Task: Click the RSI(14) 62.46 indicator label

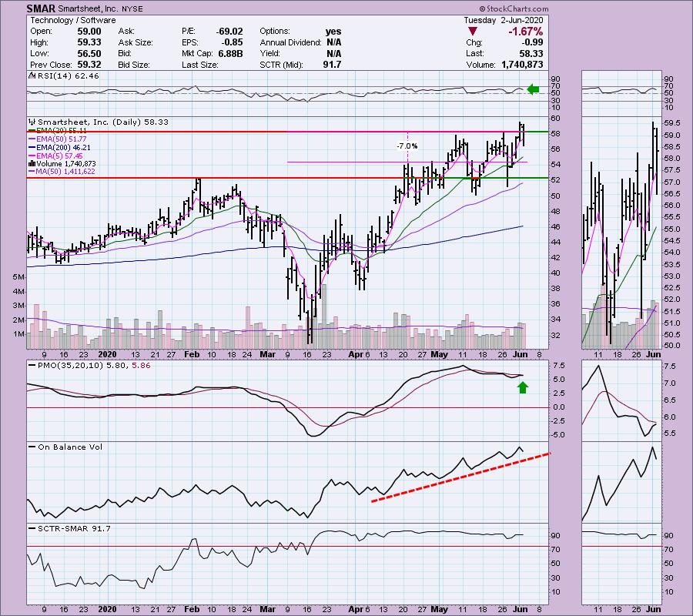Action: pyautogui.click(x=69, y=75)
